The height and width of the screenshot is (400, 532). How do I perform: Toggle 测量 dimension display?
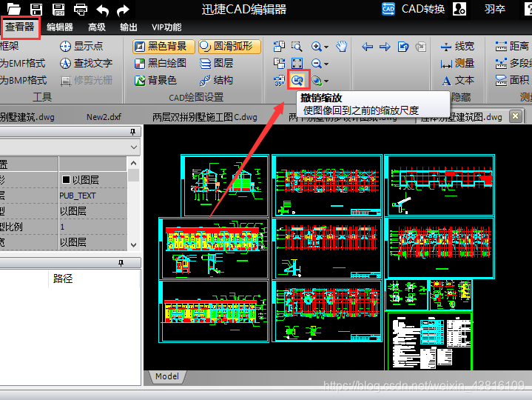(457, 63)
